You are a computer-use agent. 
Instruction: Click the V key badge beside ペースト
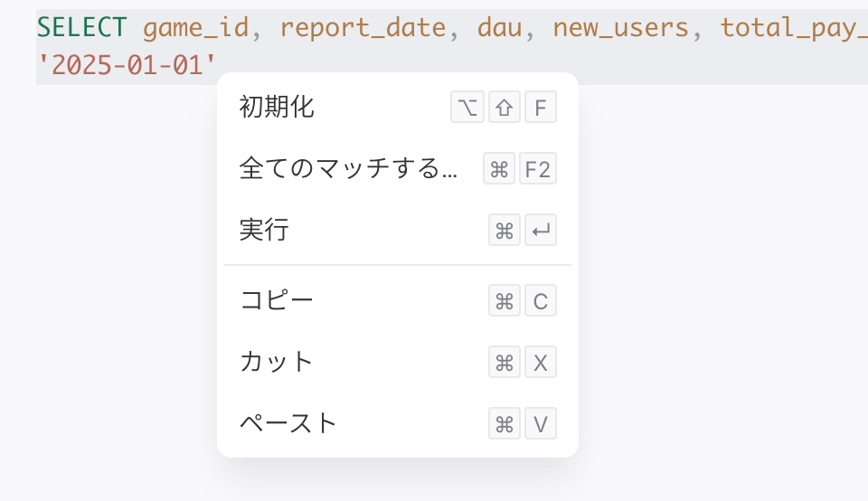[541, 423]
